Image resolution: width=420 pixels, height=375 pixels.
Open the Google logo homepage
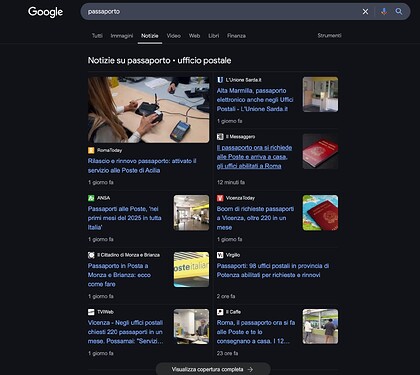pyautogui.click(x=45, y=12)
